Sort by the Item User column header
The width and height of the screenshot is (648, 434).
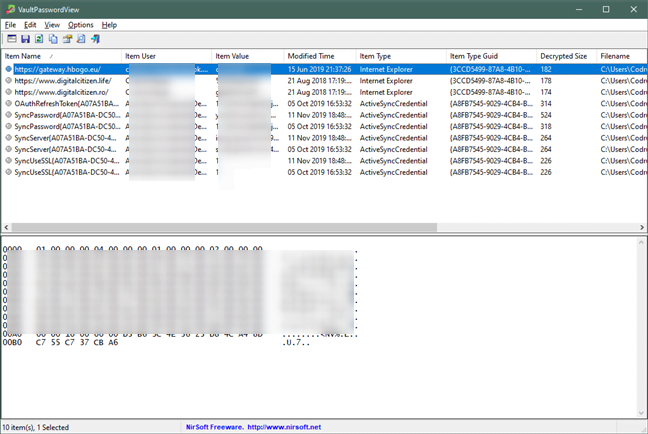pyautogui.click(x=167, y=56)
